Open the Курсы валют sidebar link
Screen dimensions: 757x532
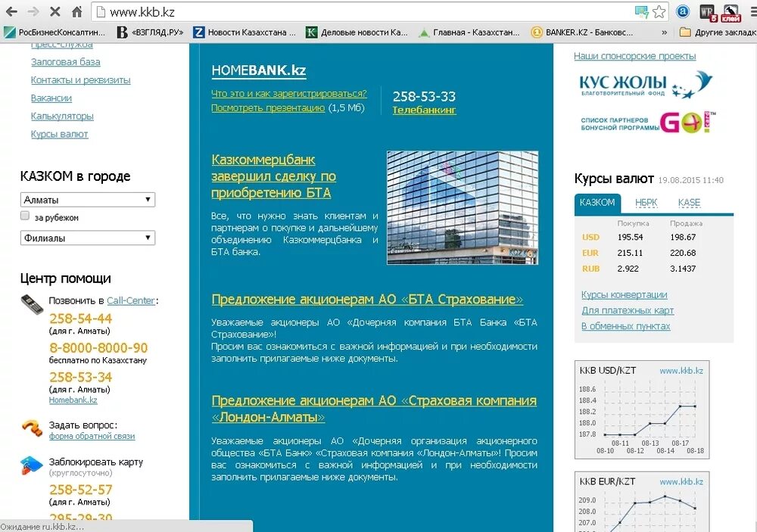tap(59, 134)
